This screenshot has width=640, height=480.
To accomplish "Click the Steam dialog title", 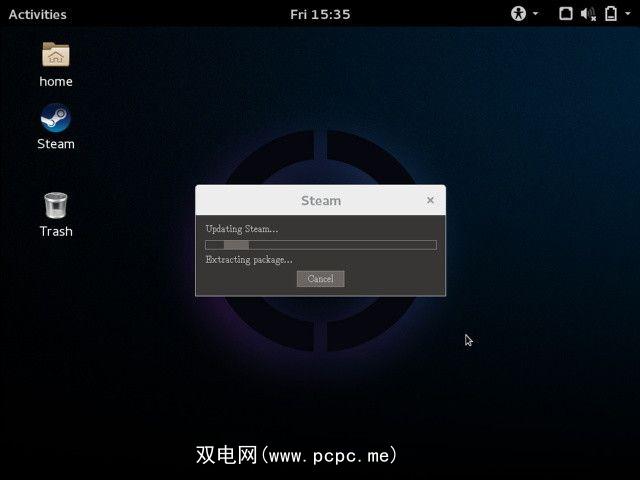I will pos(321,201).
